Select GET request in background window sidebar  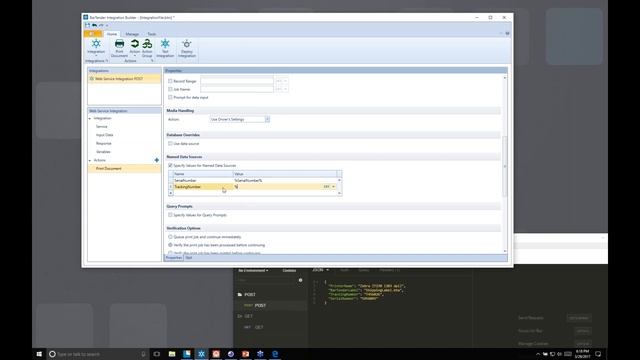[x=259, y=327]
